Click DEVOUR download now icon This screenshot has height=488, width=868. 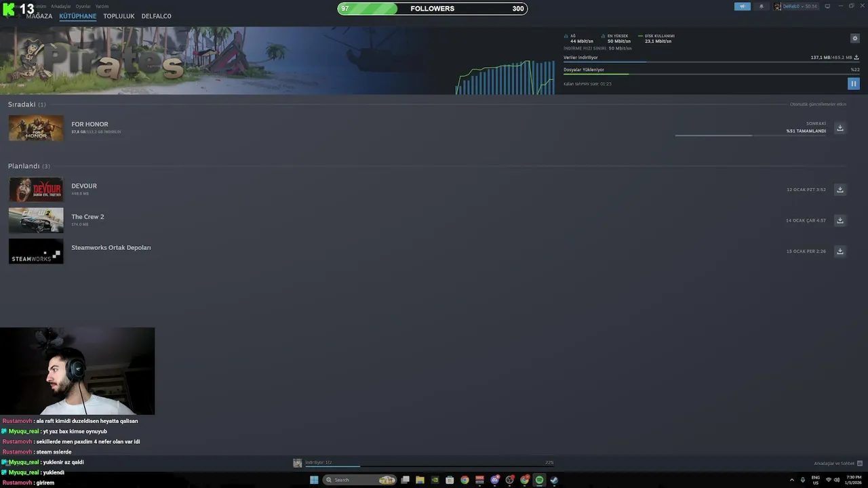(840, 190)
